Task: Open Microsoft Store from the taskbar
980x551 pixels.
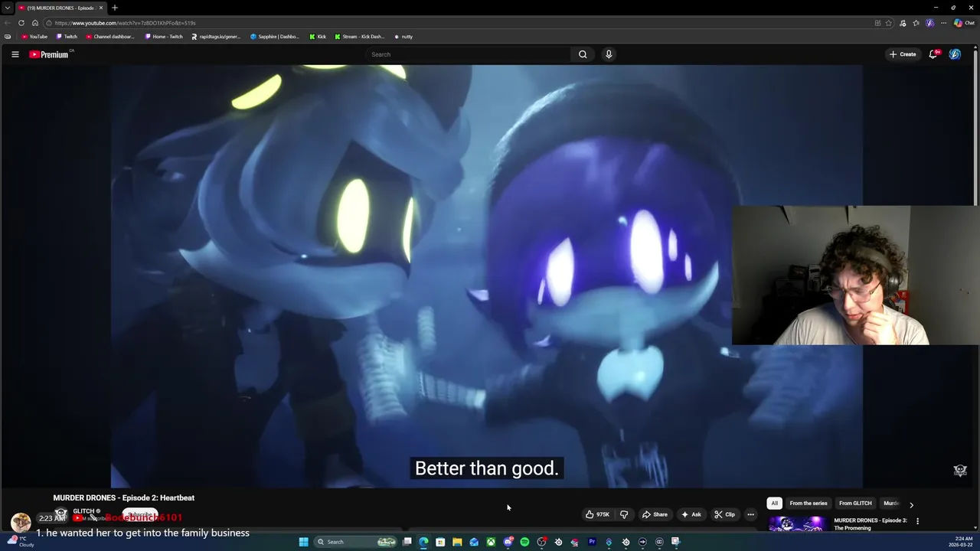Action: coord(440,542)
